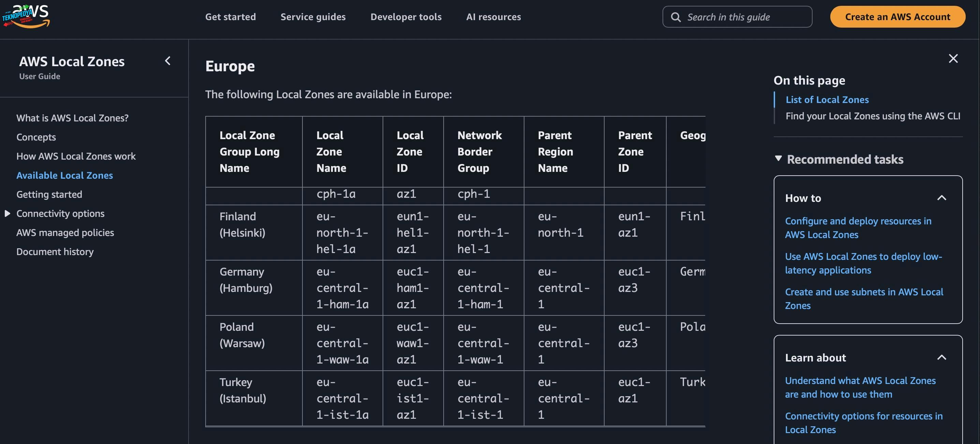Click the AWS logo in the header
Image resolution: width=980 pixels, height=444 pixels.
tap(26, 17)
